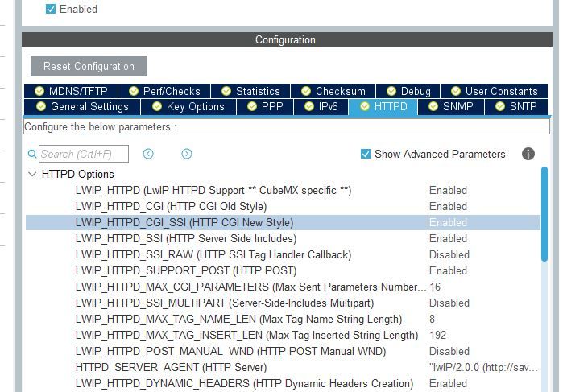
Task: Open the Statistics tab
Action: click(250, 91)
